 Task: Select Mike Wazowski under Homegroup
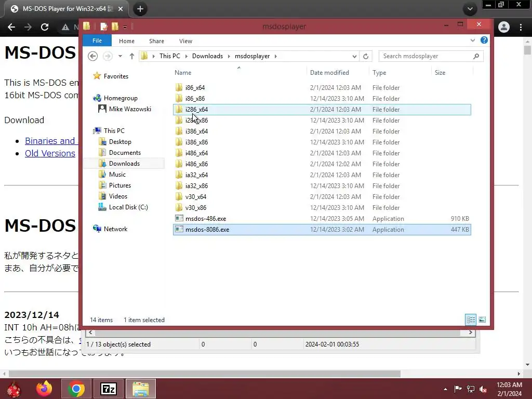coord(130,109)
